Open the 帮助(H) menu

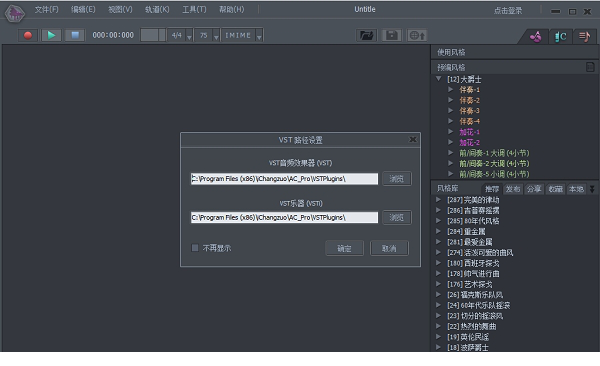click(231, 10)
